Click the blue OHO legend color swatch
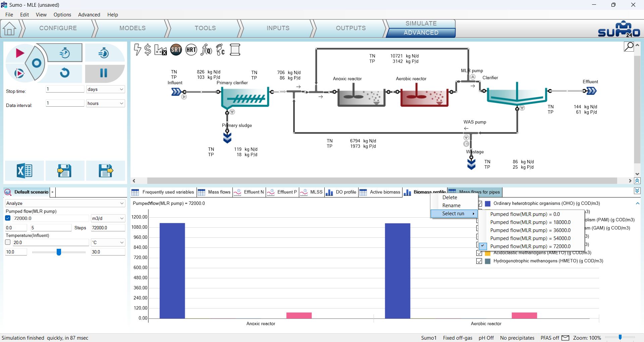Viewport: 644px width, 342px height. click(488, 204)
